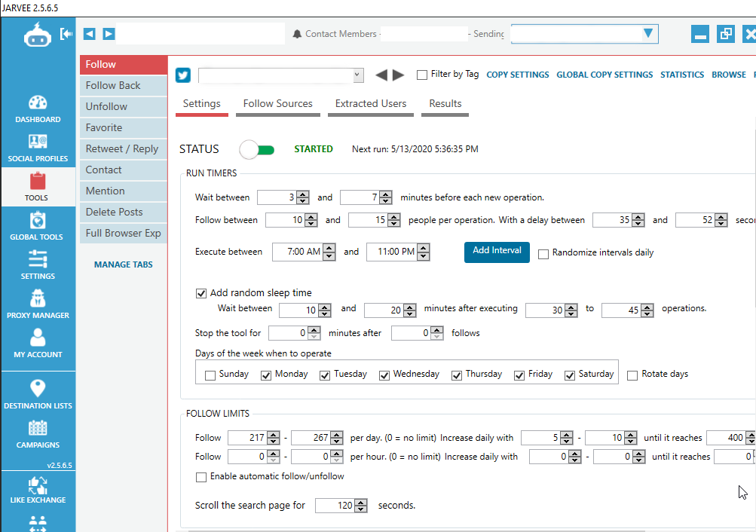The height and width of the screenshot is (532, 756).
Task: Click MANAGE TABS link
Action: click(124, 264)
